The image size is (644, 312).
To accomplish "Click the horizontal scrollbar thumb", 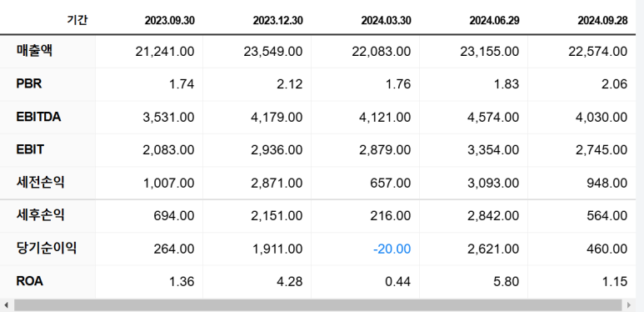I will (318, 305).
